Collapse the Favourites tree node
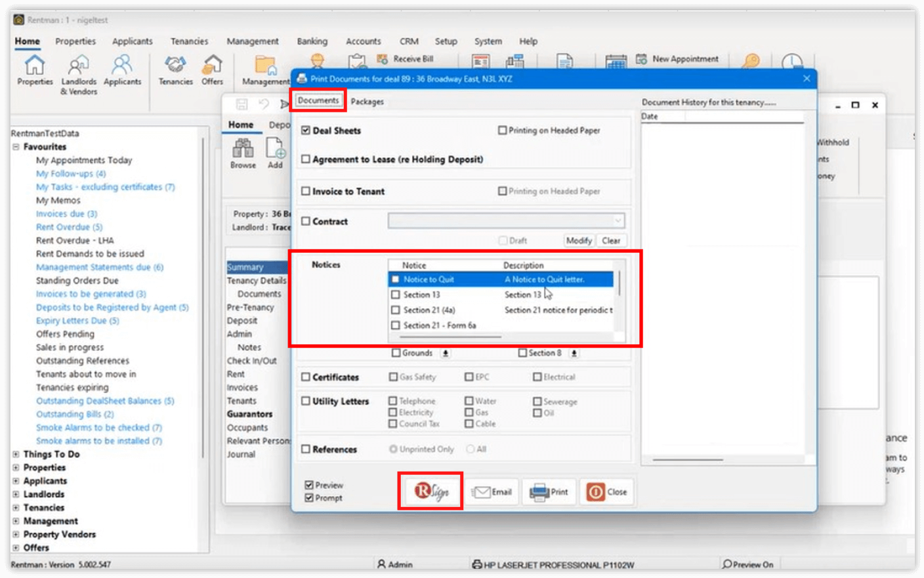Viewport: 924px width, 578px height. 16,147
